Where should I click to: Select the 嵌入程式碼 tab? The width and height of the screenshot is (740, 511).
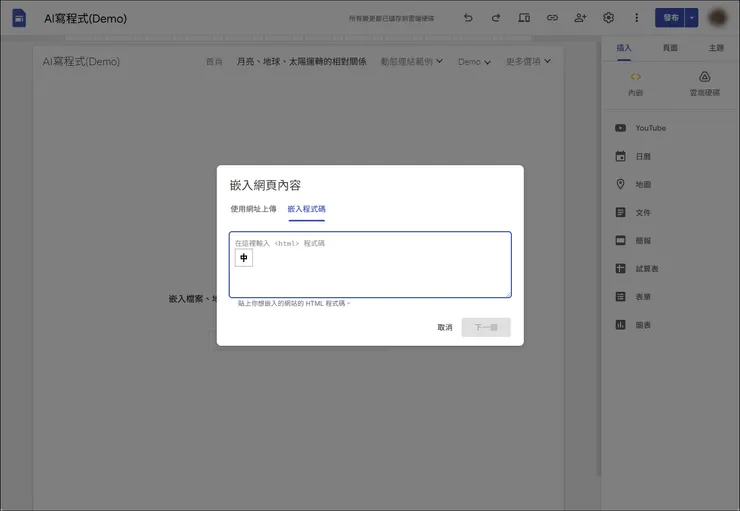(306, 209)
